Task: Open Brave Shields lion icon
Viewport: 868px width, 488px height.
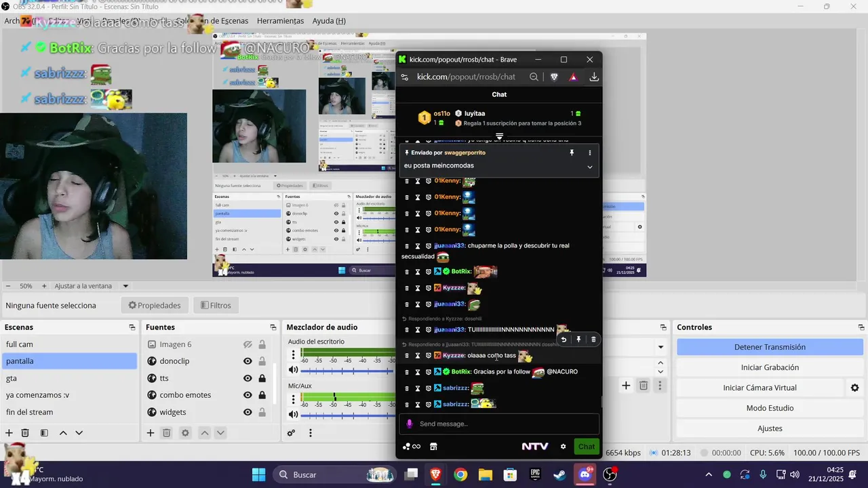Action: [x=554, y=77]
